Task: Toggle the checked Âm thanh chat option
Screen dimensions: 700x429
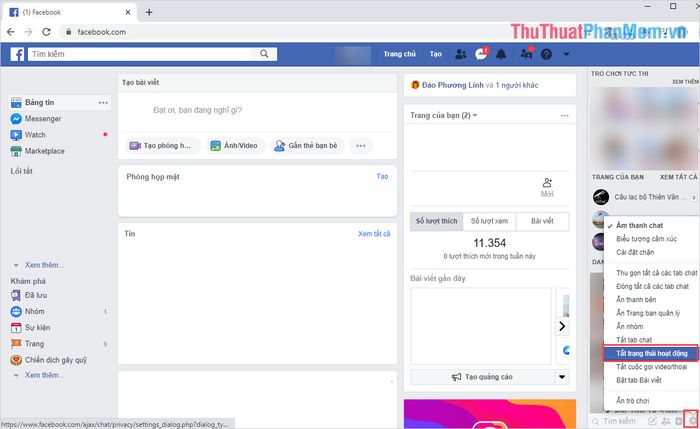Action: click(x=642, y=224)
